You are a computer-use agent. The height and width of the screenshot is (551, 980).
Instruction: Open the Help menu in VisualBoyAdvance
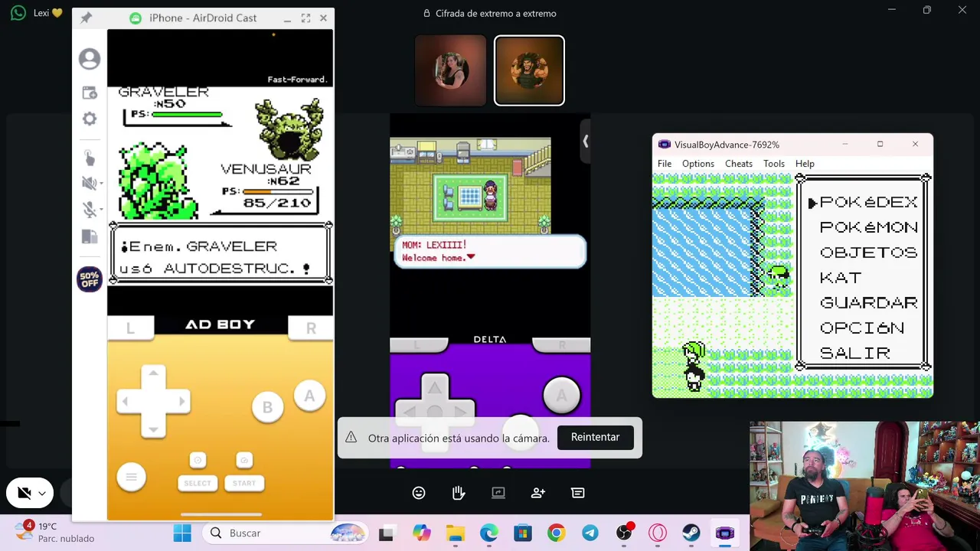tap(805, 164)
